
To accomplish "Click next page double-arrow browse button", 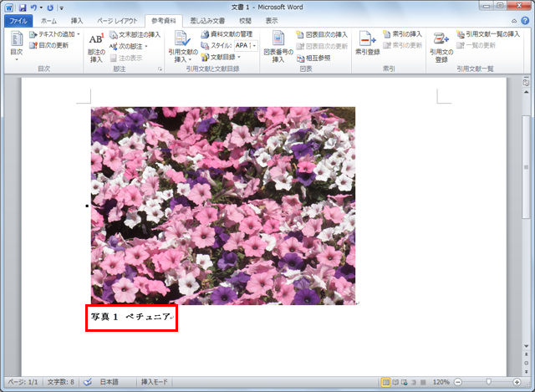I will 526,371.
